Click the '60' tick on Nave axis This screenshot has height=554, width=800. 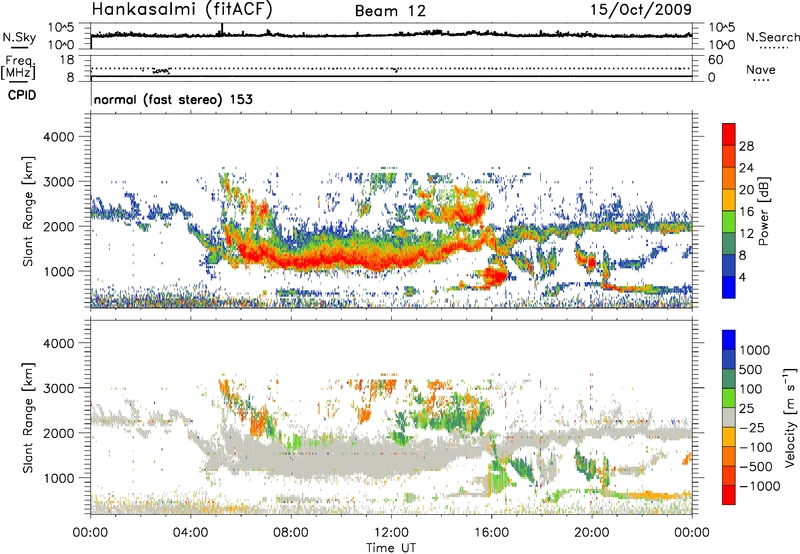click(715, 60)
